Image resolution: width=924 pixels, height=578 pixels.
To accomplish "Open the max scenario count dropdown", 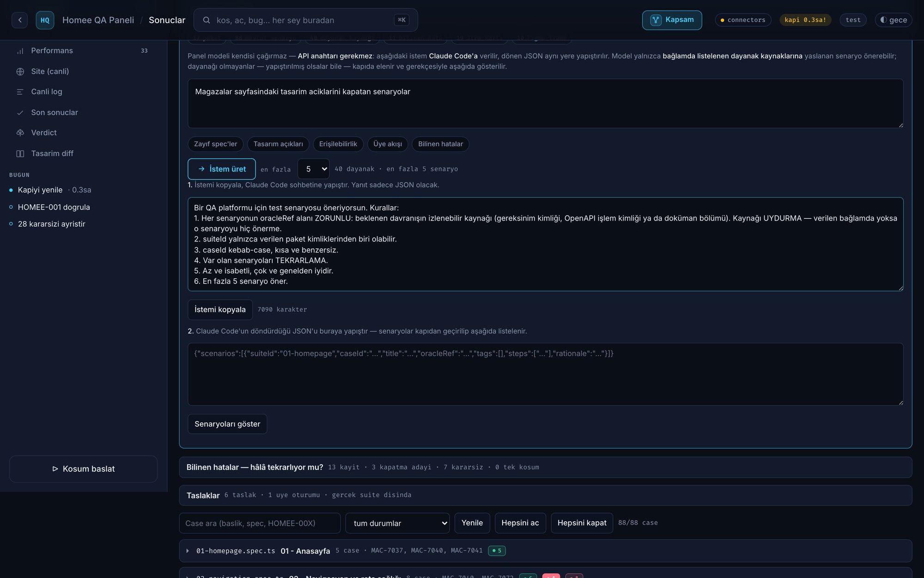I will 313,169.
